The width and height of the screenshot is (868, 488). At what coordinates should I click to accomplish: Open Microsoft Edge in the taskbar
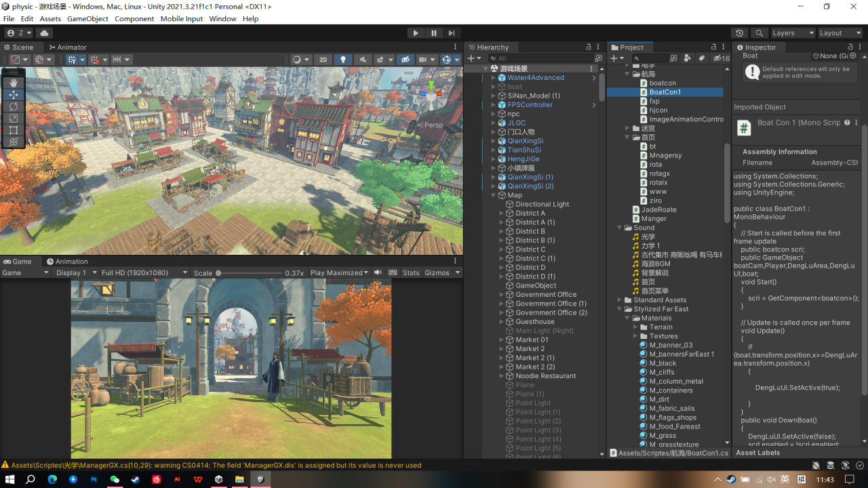click(52, 479)
